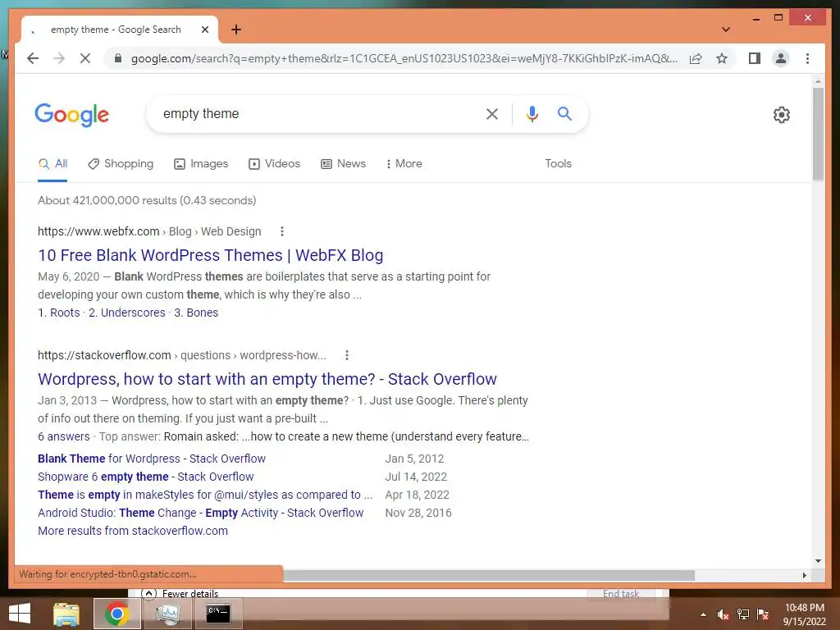Open More results from stackoverflow.com
840x630 pixels.
pos(133,531)
